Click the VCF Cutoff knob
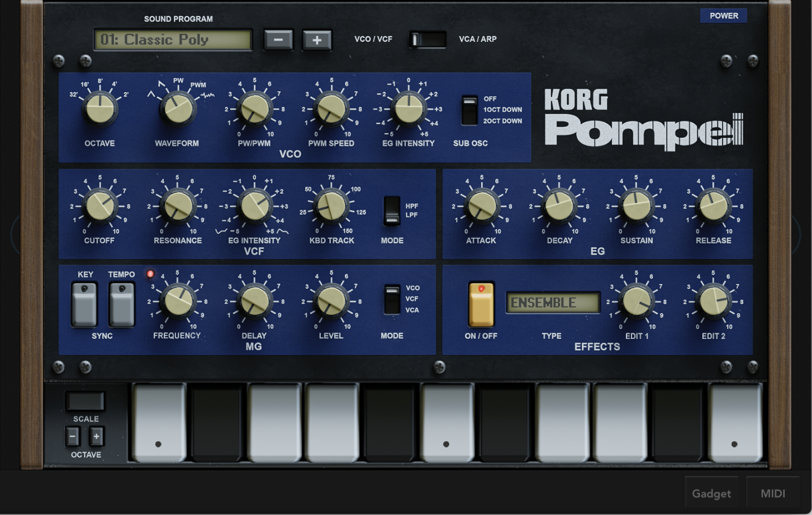Screen dimensions: 812x515 point(100,206)
